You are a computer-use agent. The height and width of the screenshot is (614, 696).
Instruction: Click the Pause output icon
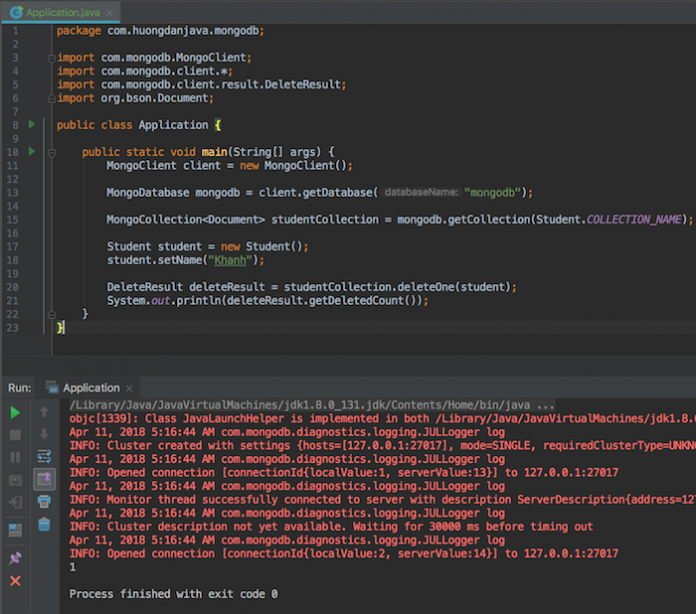pos(15,457)
